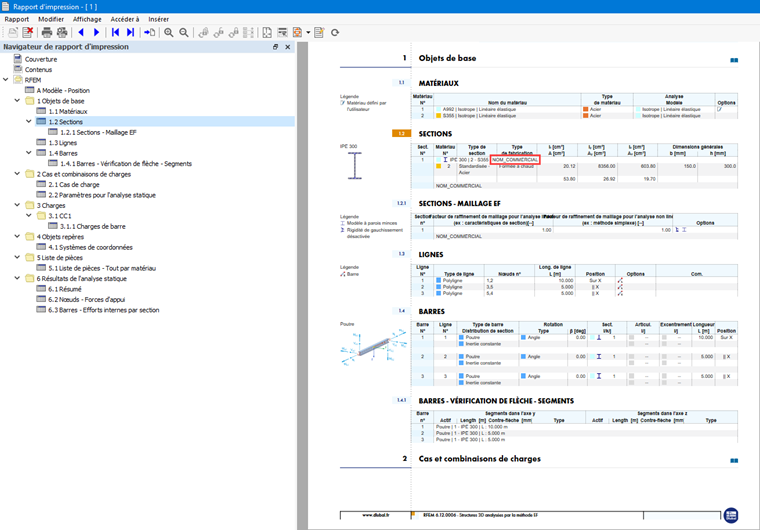Image resolution: width=760 pixels, height=530 pixels.
Task: Click the greyed new report icon
Action: pyautogui.click(x=13, y=32)
